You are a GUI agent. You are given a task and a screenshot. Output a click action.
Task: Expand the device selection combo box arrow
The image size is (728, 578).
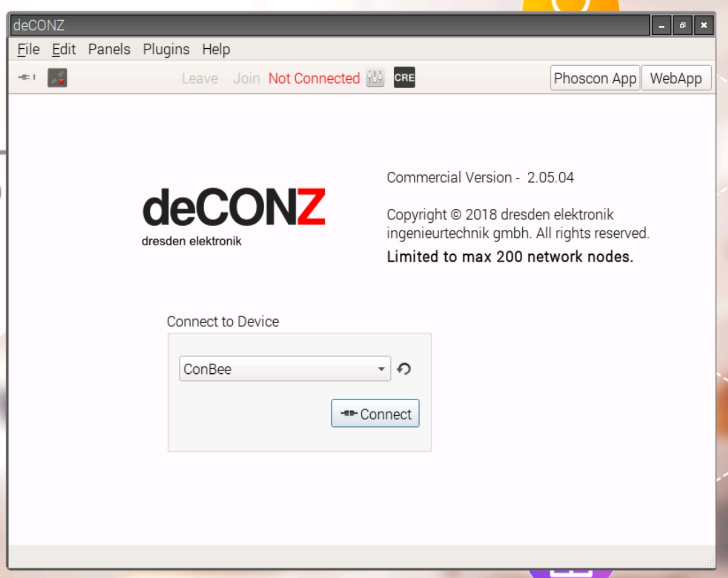pos(382,369)
